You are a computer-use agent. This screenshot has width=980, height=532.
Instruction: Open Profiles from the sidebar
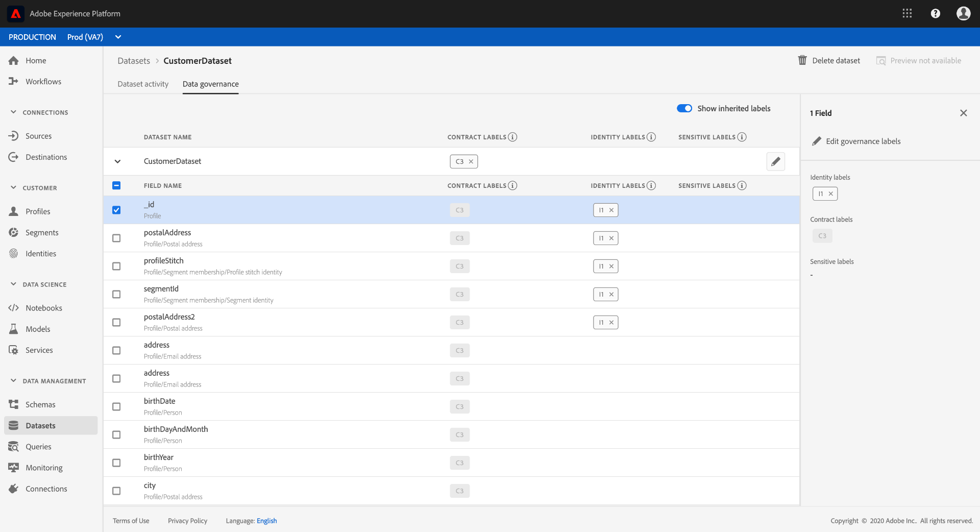(38, 212)
